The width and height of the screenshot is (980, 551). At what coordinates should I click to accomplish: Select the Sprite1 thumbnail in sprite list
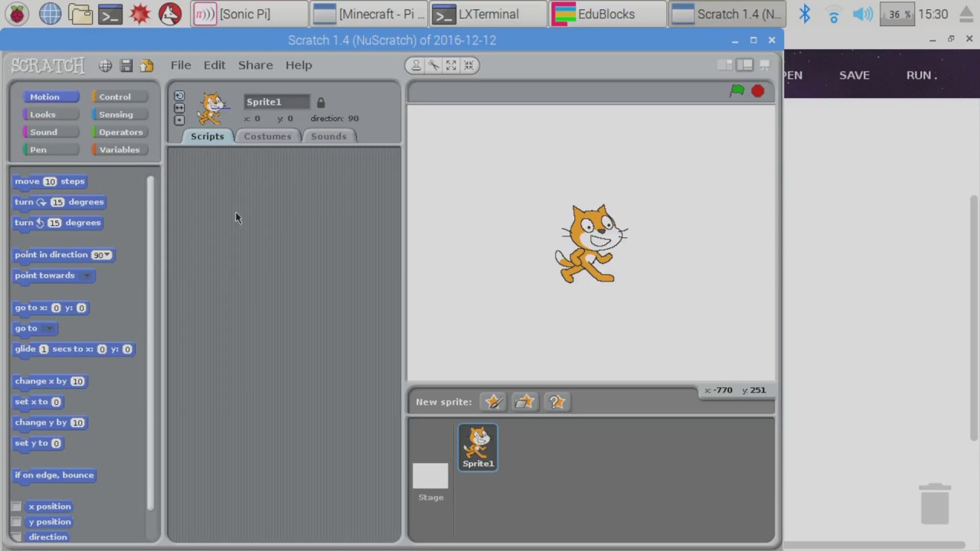[479, 447]
